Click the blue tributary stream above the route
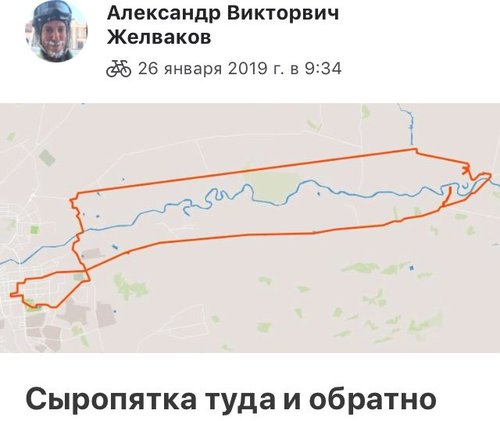The image size is (500, 421). point(411,125)
